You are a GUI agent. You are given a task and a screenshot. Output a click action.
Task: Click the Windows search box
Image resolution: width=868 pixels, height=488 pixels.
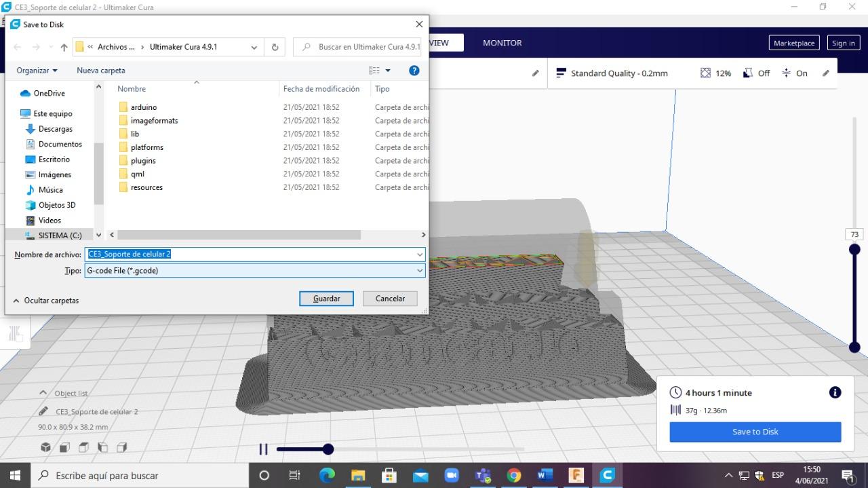tap(140, 475)
